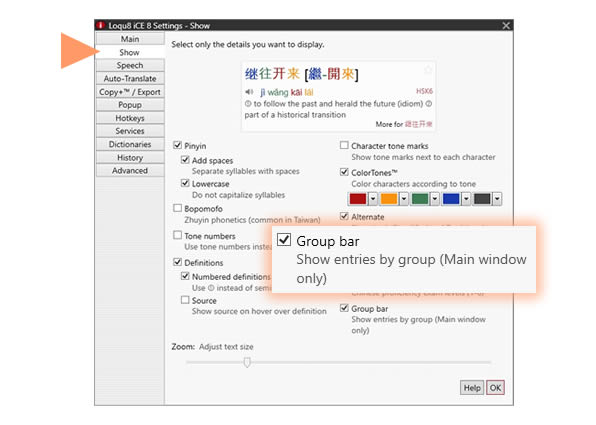This screenshot has height=425, width=596.
Task: Open the Auto-Translate tab
Action: pos(130,78)
